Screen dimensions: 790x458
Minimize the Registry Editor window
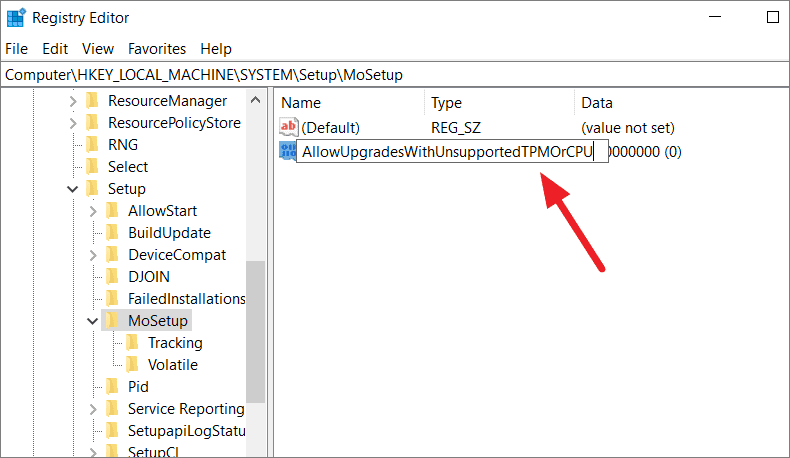point(715,17)
